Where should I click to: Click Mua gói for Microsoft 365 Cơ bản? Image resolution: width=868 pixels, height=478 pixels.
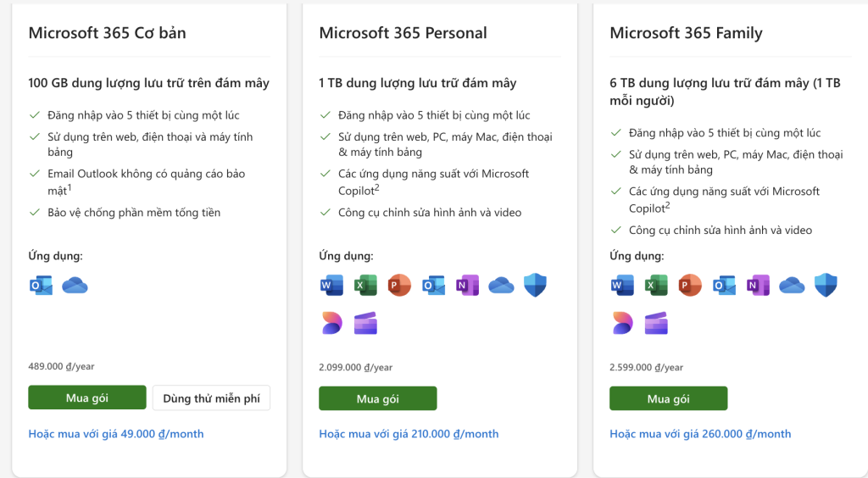(x=87, y=397)
